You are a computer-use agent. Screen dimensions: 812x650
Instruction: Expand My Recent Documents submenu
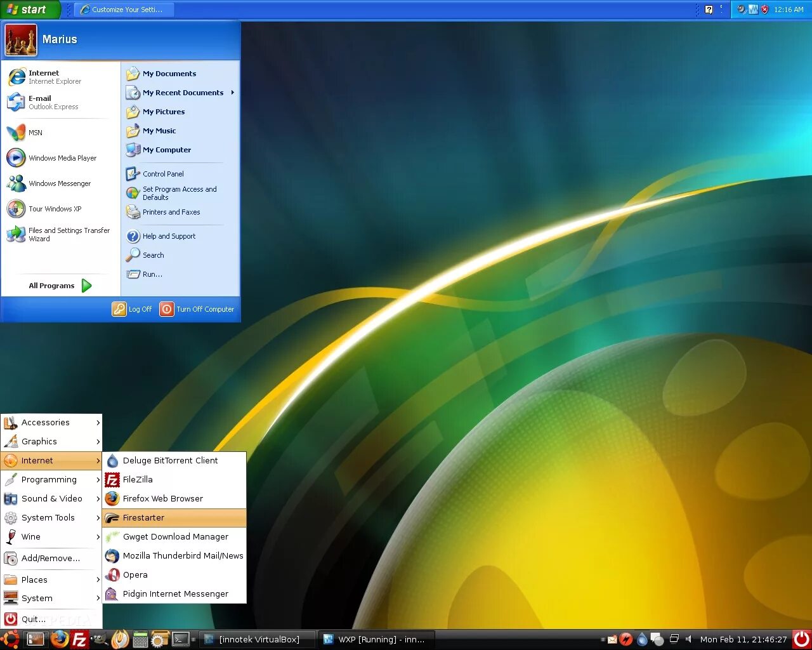181,93
